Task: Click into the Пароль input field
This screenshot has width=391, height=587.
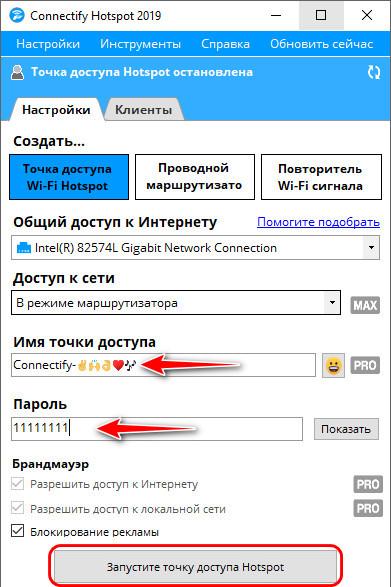Action: [x=157, y=429]
